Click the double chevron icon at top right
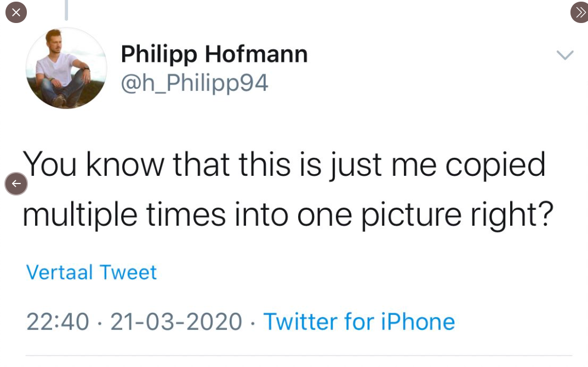This screenshot has width=588, height=367. (579, 13)
